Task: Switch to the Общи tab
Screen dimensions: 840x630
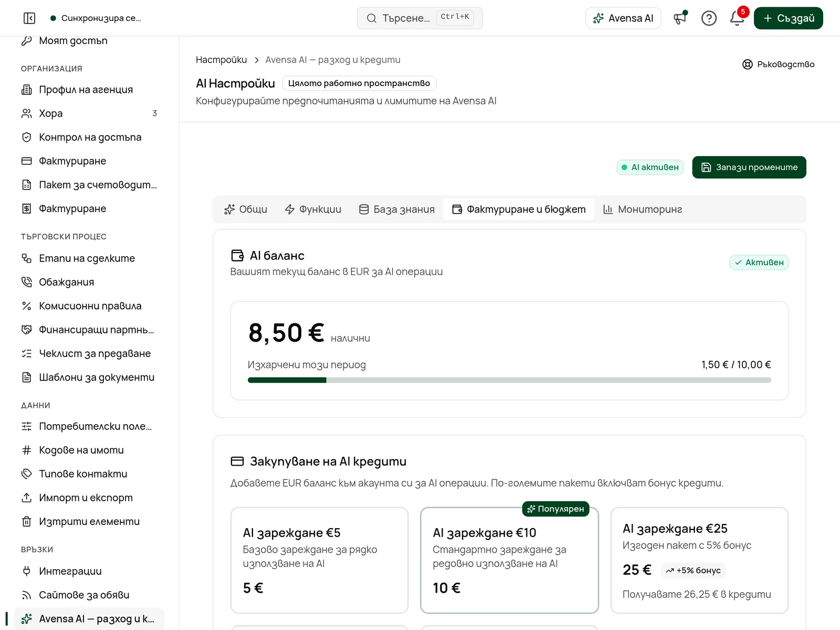Action: tap(246, 209)
